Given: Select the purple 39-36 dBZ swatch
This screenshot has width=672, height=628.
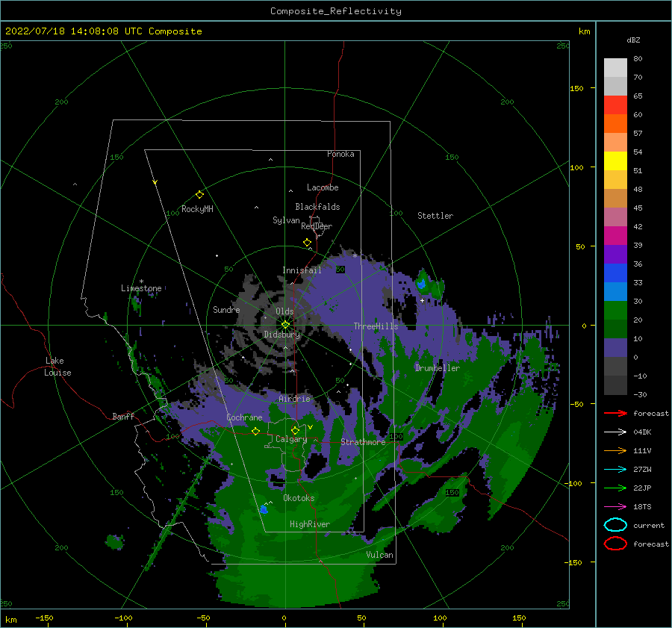Looking at the screenshot, I should point(615,254).
